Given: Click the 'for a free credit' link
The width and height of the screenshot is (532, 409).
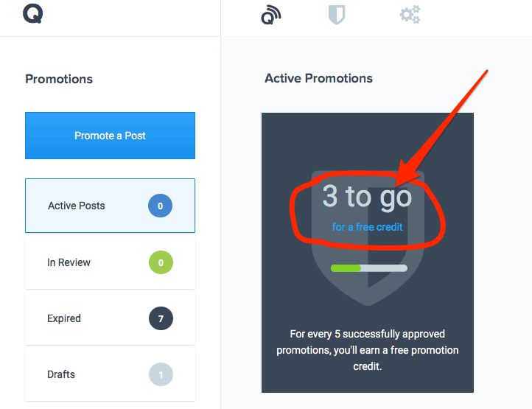Looking at the screenshot, I should (367, 227).
